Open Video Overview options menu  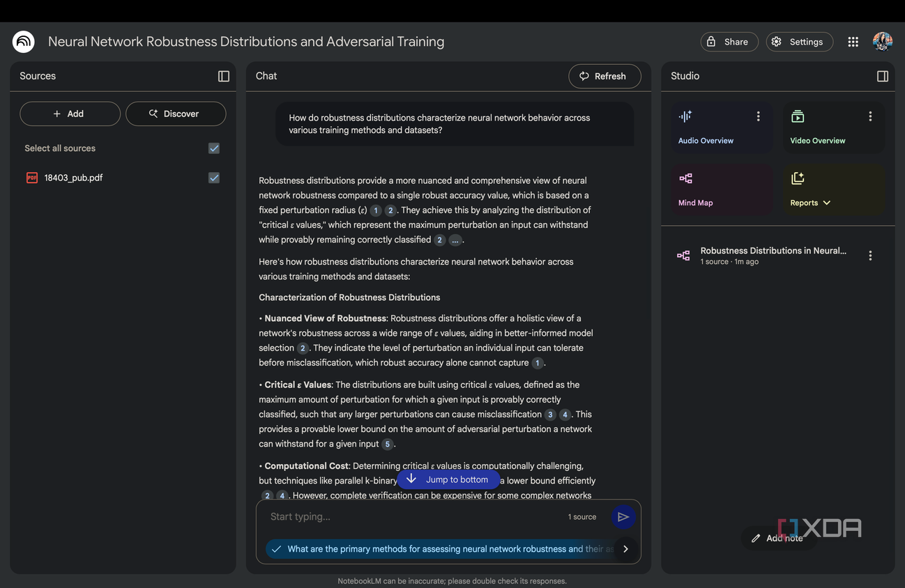(x=870, y=116)
